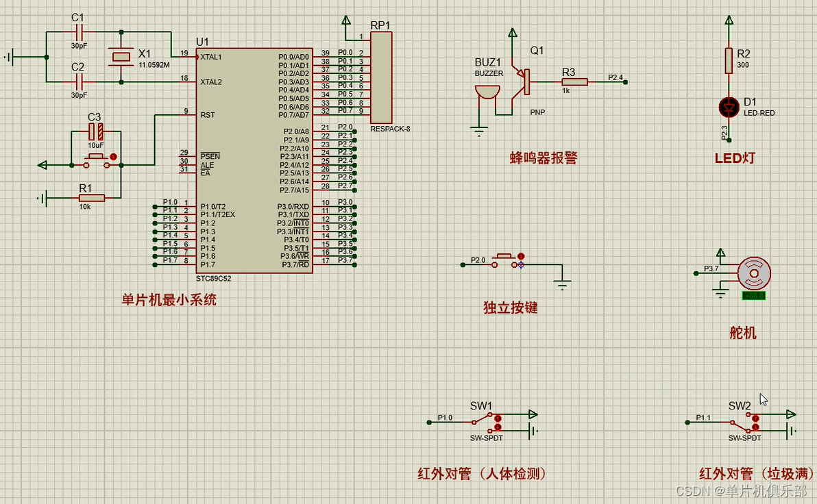Image resolution: width=817 pixels, height=504 pixels.
Task: Click ground symbol beside the servo
Action: [720, 292]
